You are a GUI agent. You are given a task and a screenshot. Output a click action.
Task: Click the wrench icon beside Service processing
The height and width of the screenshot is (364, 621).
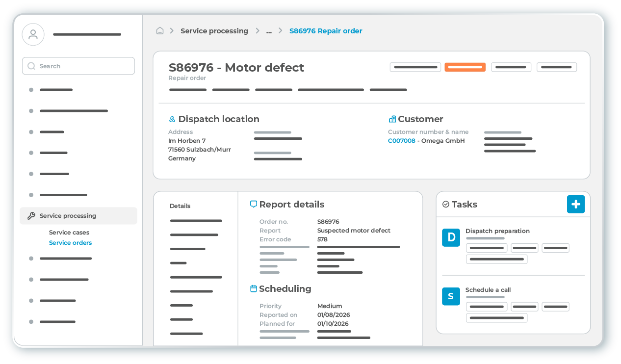point(31,216)
